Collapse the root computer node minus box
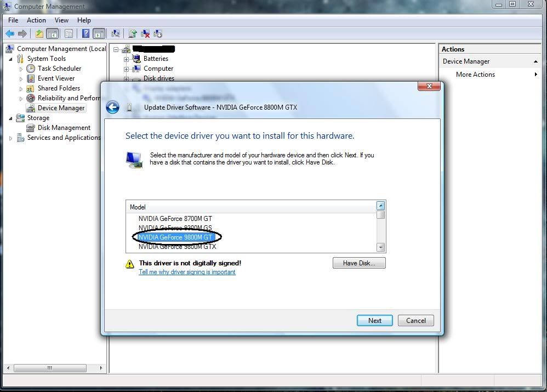 [116, 49]
